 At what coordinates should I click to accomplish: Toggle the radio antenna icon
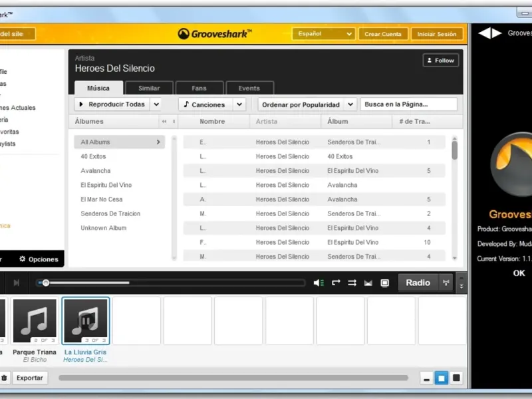(x=446, y=283)
